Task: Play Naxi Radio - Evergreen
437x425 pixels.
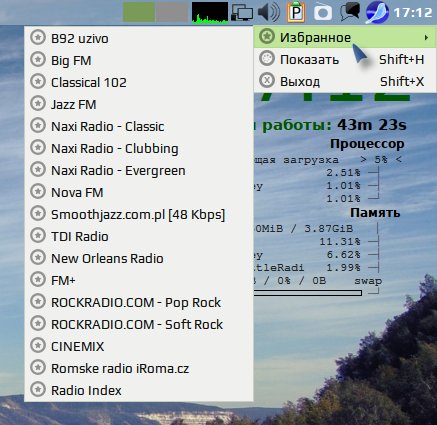Action: pyautogui.click(x=139, y=170)
